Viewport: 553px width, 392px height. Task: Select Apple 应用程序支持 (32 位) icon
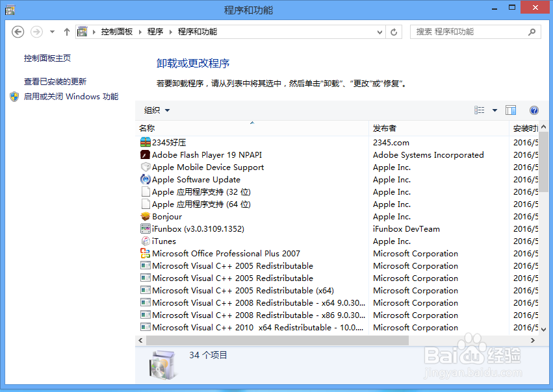click(146, 191)
